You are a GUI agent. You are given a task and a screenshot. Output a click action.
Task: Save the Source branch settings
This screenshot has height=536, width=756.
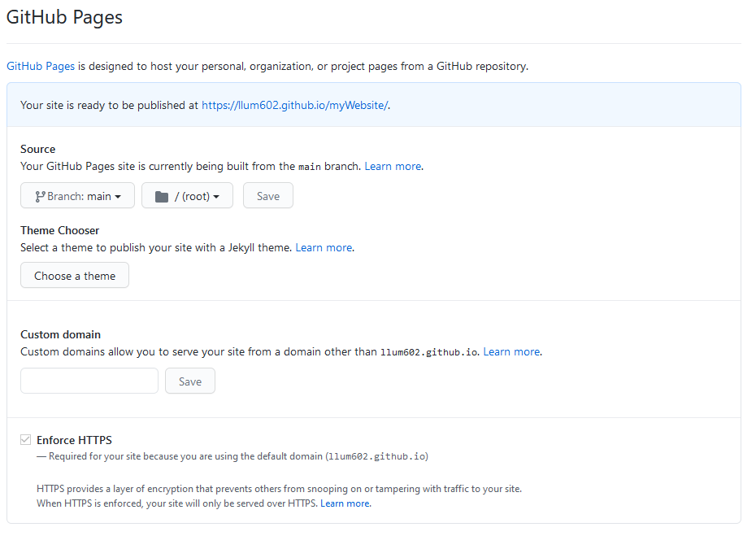coord(268,195)
